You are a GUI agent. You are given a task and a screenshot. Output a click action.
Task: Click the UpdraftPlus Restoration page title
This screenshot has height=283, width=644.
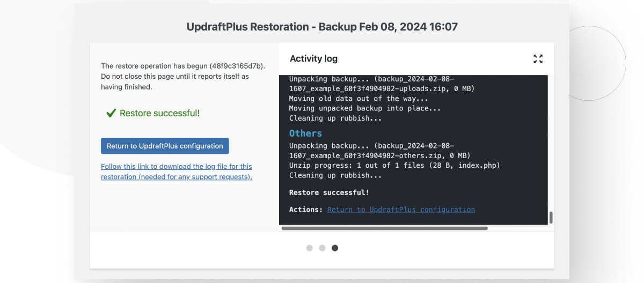coord(322,26)
